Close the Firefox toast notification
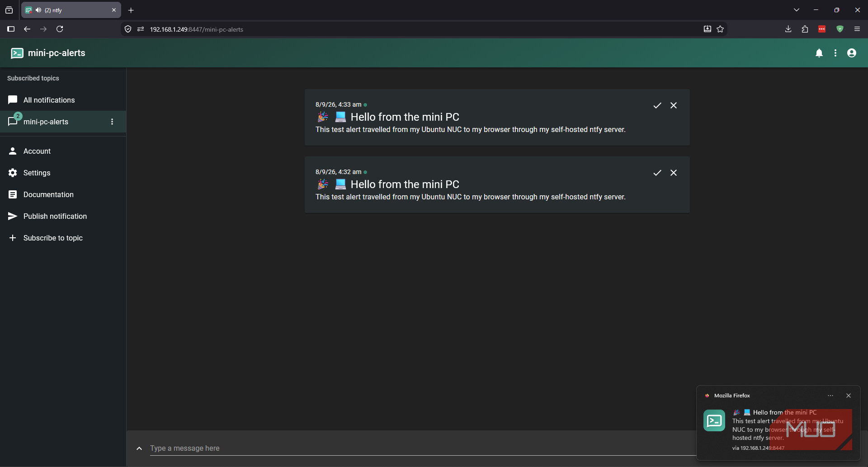The width and height of the screenshot is (868, 467). 849,396
